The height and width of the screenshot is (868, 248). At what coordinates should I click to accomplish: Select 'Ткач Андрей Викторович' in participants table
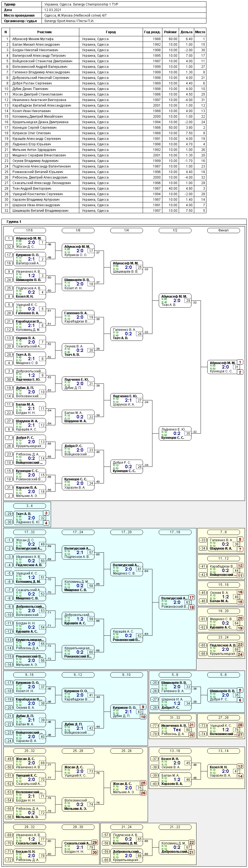32,188
